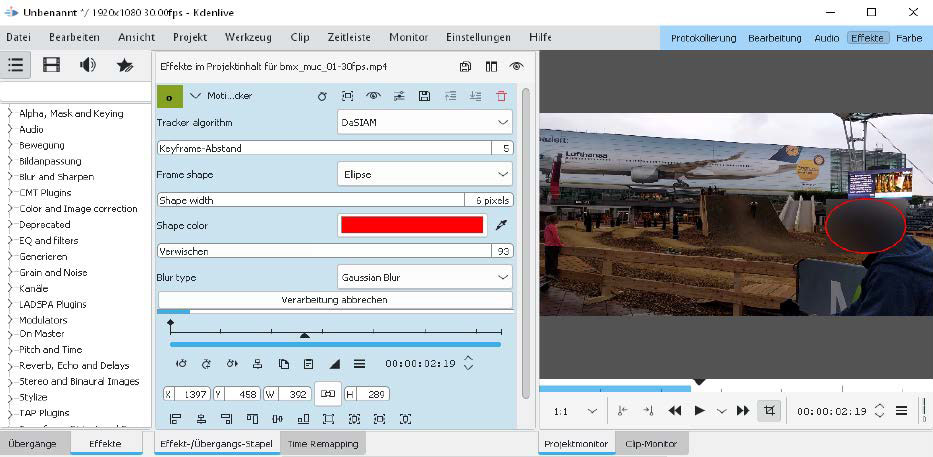Click the X position field 1397
This screenshot has width=933, height=457.
[186, 394]
